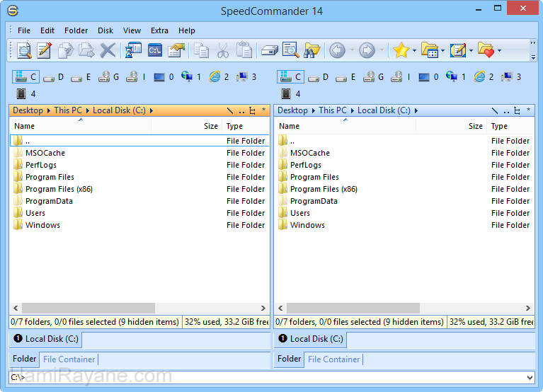Expand arrow after Local Disk (C:) in left path

[152, 110]
